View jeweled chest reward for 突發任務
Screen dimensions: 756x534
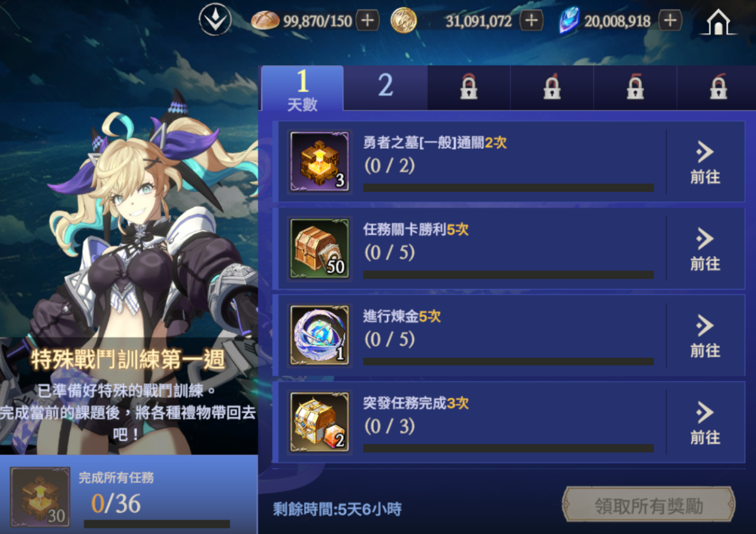point(319,422)
